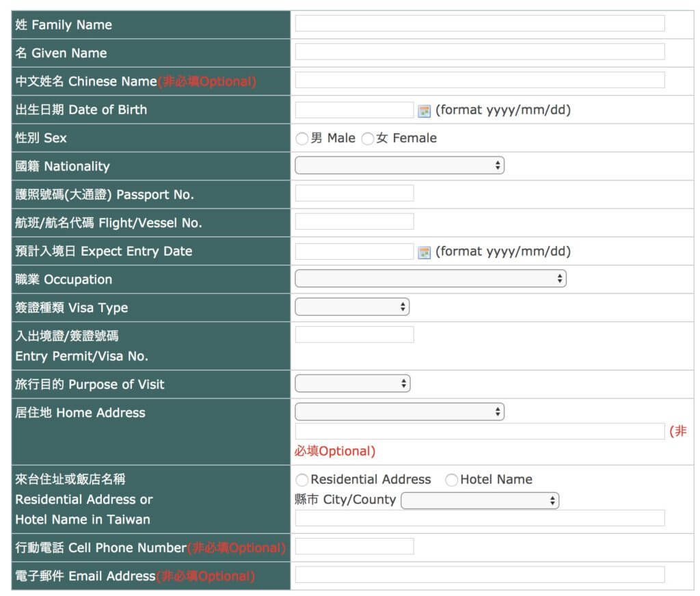Click the Family Name text field
The height and width of the screenshot is (596, 700).
click(x=479, y=24)
